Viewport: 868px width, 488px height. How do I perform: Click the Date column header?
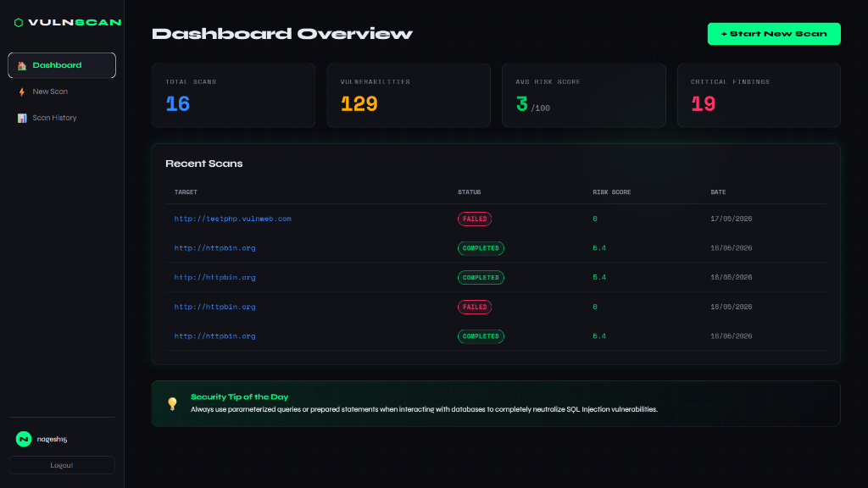[718, 192]
